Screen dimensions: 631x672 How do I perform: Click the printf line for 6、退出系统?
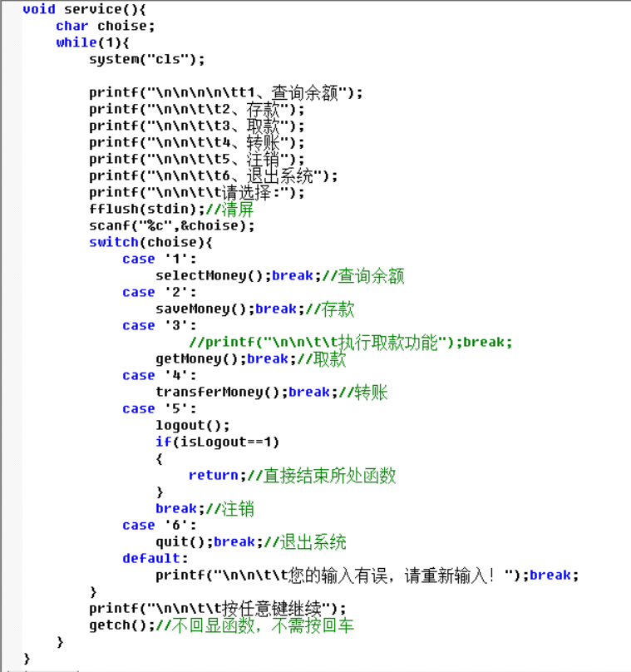pos(214,176)
